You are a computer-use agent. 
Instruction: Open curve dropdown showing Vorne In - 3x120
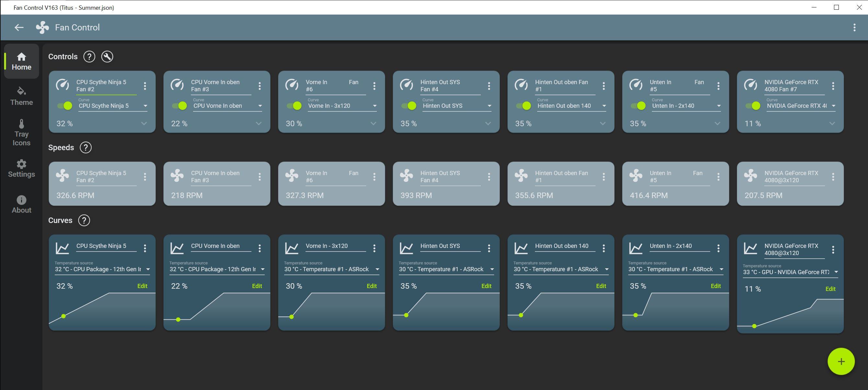point(342,106)
